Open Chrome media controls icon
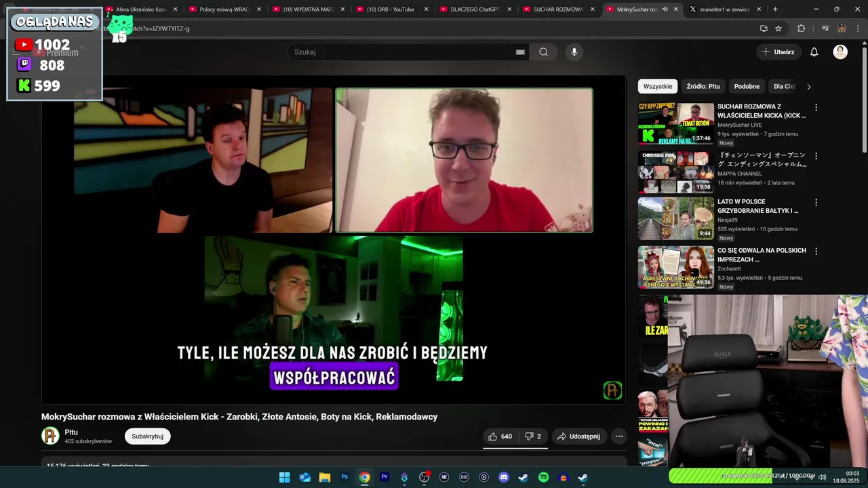Viewport: 868px width, 488px height. pyautogui.click(x=825, y=28)
